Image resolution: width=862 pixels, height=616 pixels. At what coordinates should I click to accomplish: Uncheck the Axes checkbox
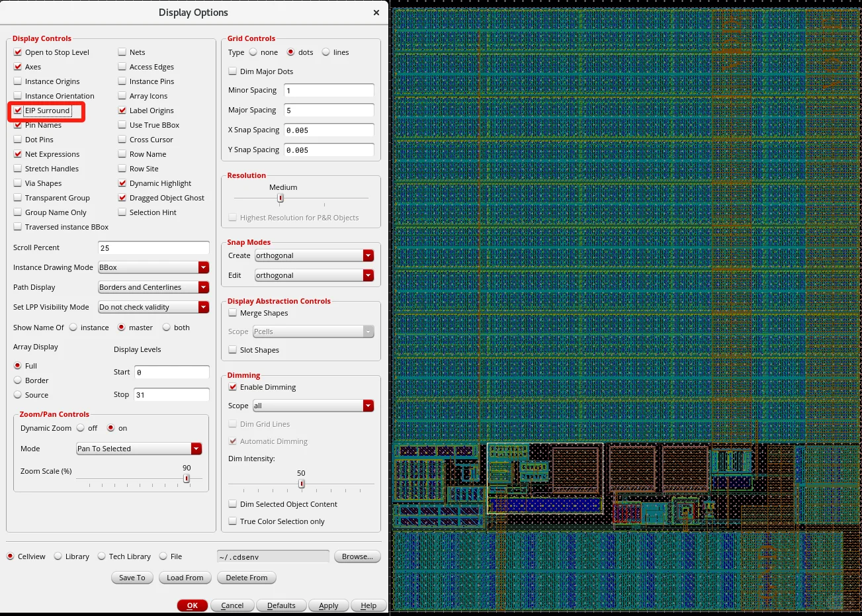pos(18,67)
